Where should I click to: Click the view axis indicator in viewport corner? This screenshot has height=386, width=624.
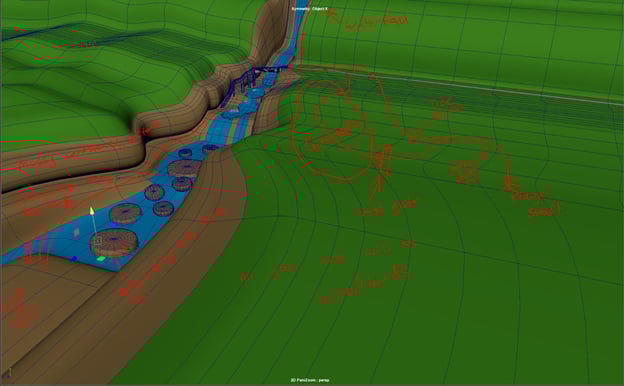[9, 373]
